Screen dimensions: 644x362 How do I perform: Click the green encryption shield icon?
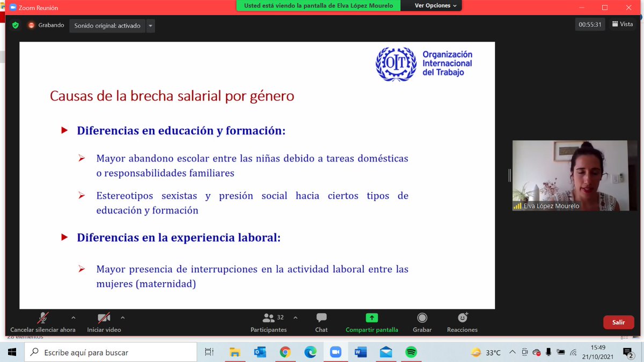coord(15,25)
